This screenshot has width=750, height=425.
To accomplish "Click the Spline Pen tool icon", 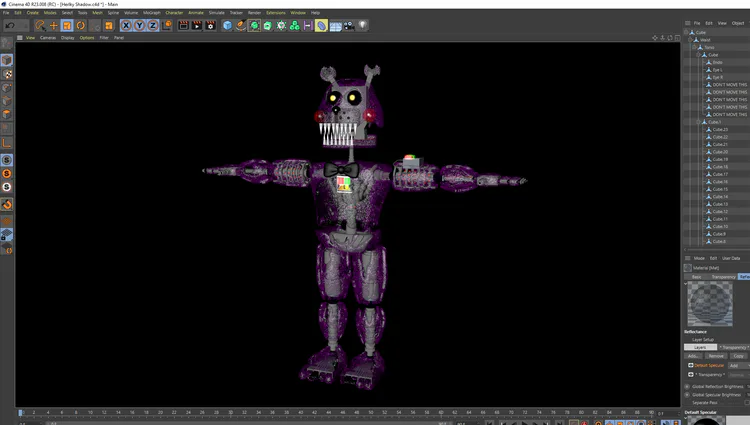I will click(x=241, y=25).
